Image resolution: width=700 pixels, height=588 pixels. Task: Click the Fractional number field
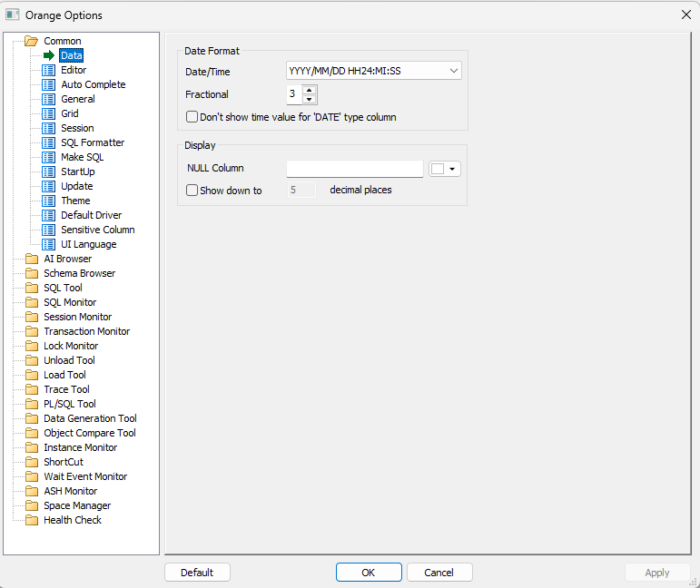294,94
